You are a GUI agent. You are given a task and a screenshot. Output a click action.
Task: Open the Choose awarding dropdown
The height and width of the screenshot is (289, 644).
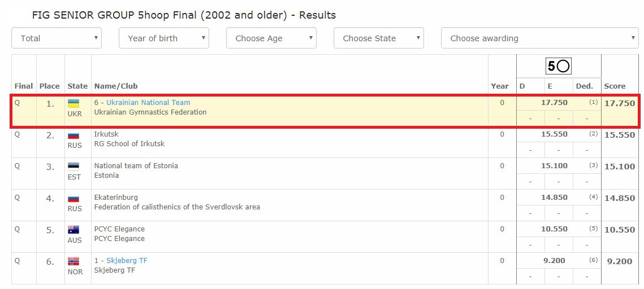coord(540,38)
